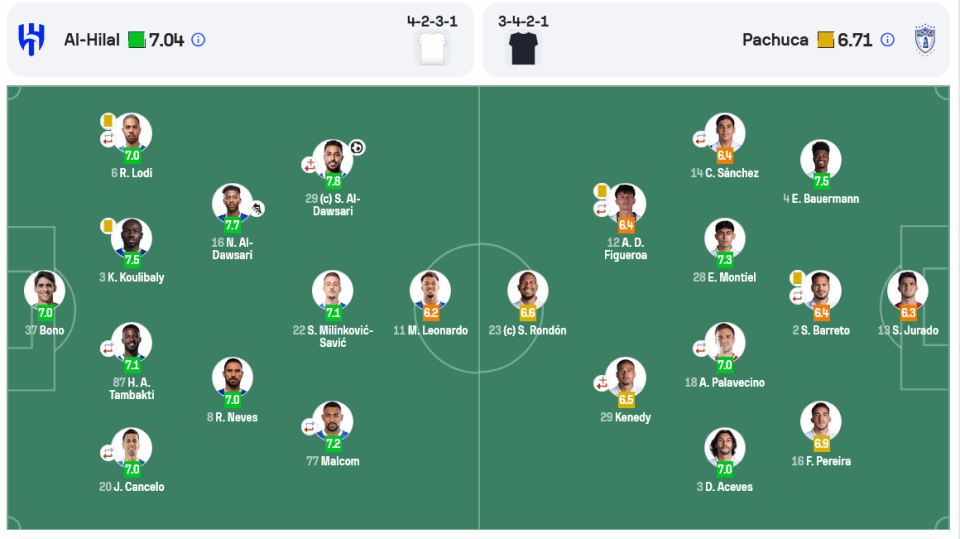Click the substitution icon on Malcom

pos(308,427)
